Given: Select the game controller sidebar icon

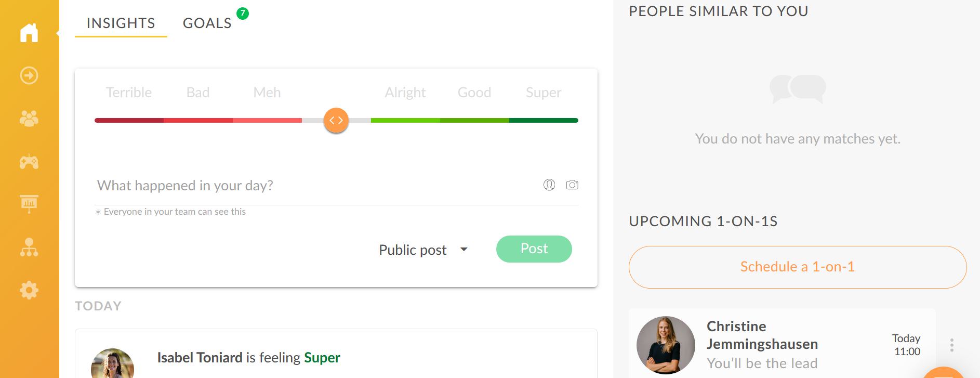Looking at the screenshot, I should pyautogui.click(x=29, y=162).
